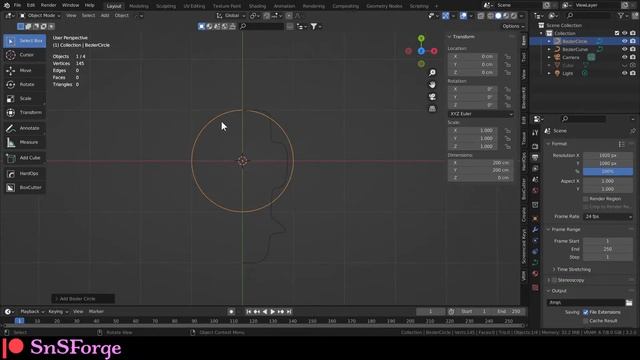Open the Object Mode dropdown
The image size is (640, 360).
(40, 16)
